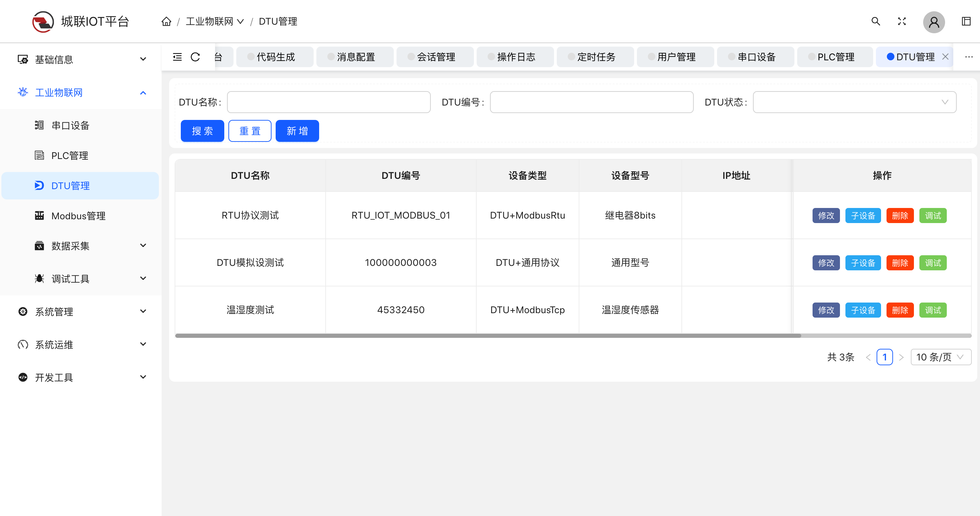Viewport: 980px width, 516px height.
Task: Go to home via breadcrumb house icon
Action: (x=166, y=22)
